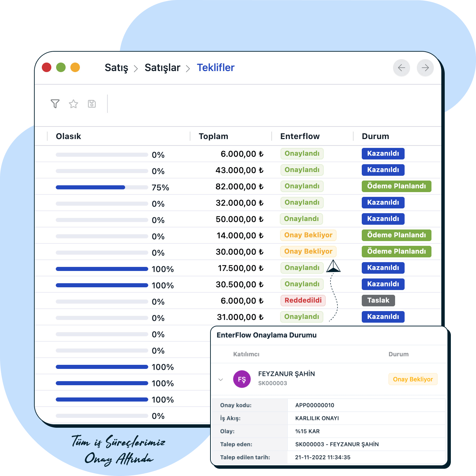Click the SK000003 code under participant name

[272, 383]
